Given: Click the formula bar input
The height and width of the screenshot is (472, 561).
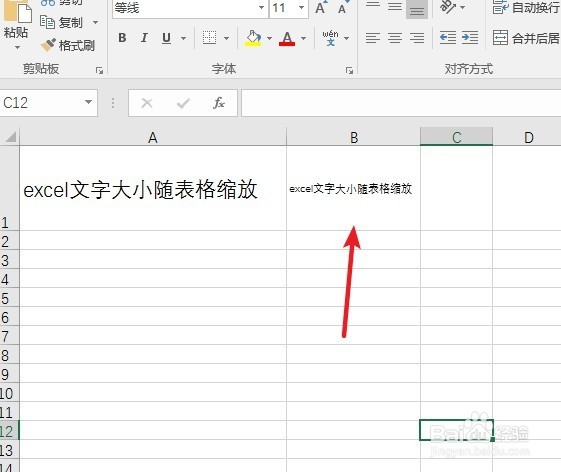Looking at the screenshot, I should 401,103.
